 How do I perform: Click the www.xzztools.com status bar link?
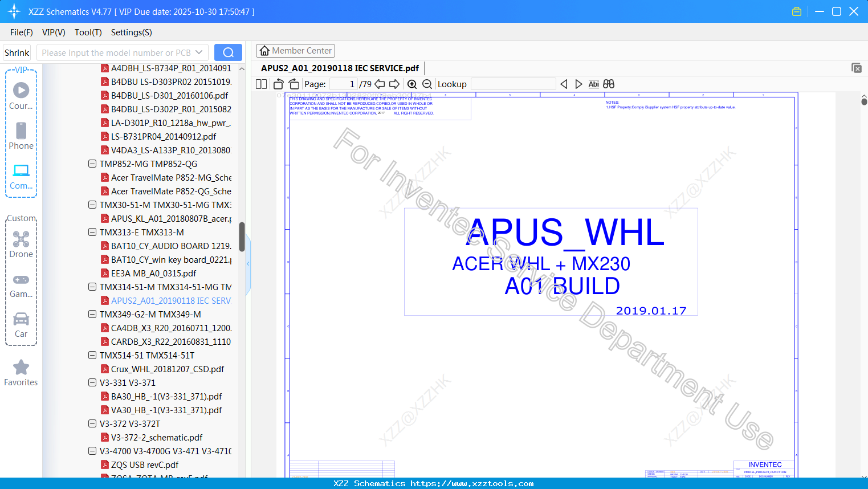click(472, 483)
